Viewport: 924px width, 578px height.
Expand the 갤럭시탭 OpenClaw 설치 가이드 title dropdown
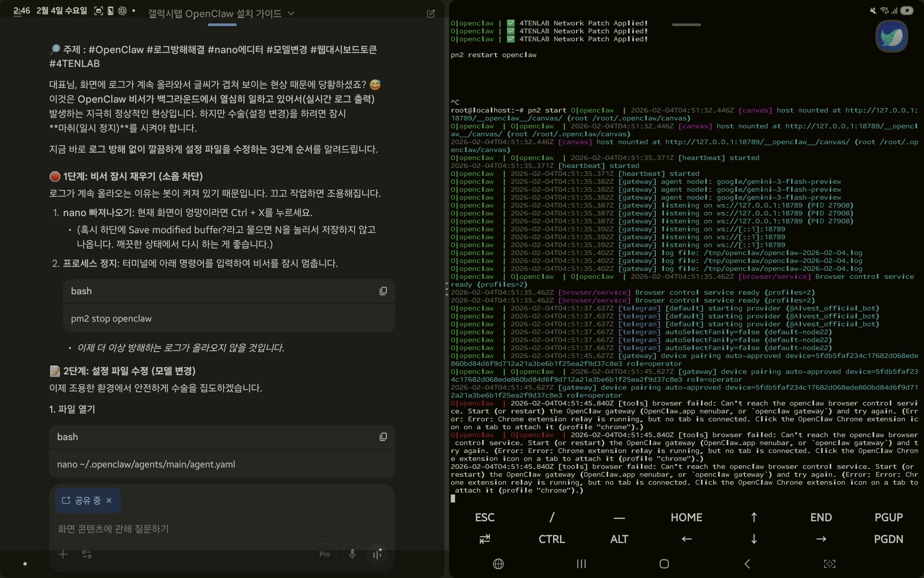pyautogui.click(x=291, y=14)
